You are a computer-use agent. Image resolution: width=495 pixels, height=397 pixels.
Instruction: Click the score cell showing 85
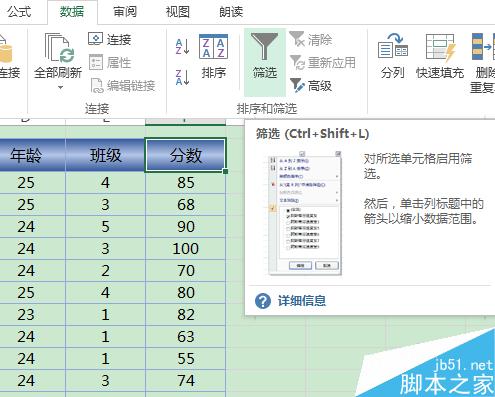(x=186, y=183)
